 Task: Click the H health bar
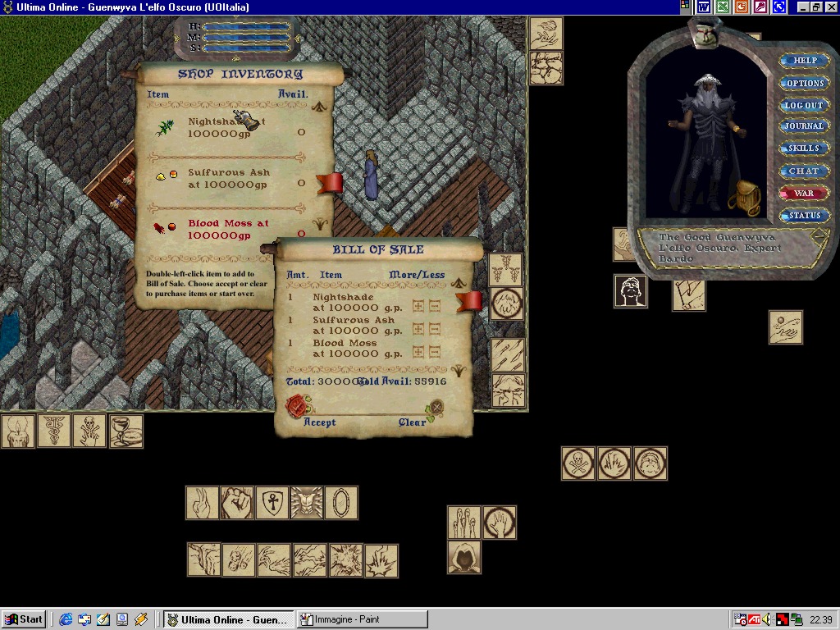pos(249,27)
